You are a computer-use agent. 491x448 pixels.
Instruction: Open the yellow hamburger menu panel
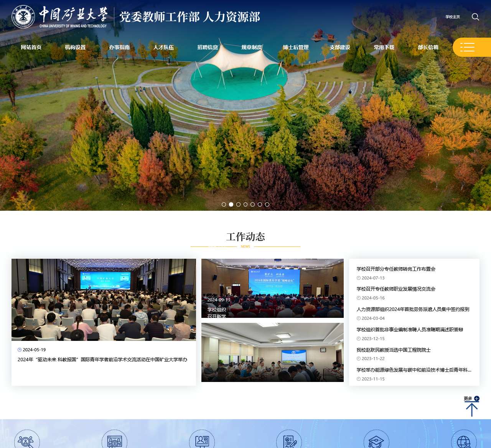[468, 47]
